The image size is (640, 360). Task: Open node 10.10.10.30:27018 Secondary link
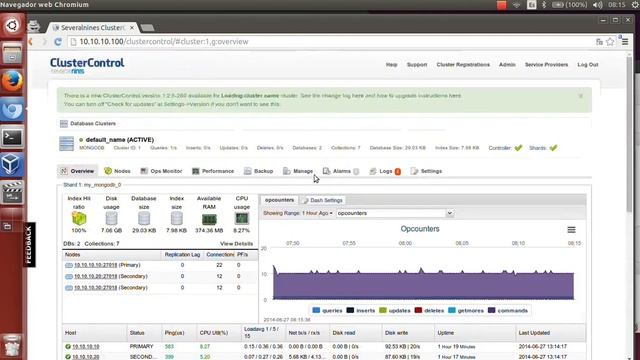click(x=96, y=288)
